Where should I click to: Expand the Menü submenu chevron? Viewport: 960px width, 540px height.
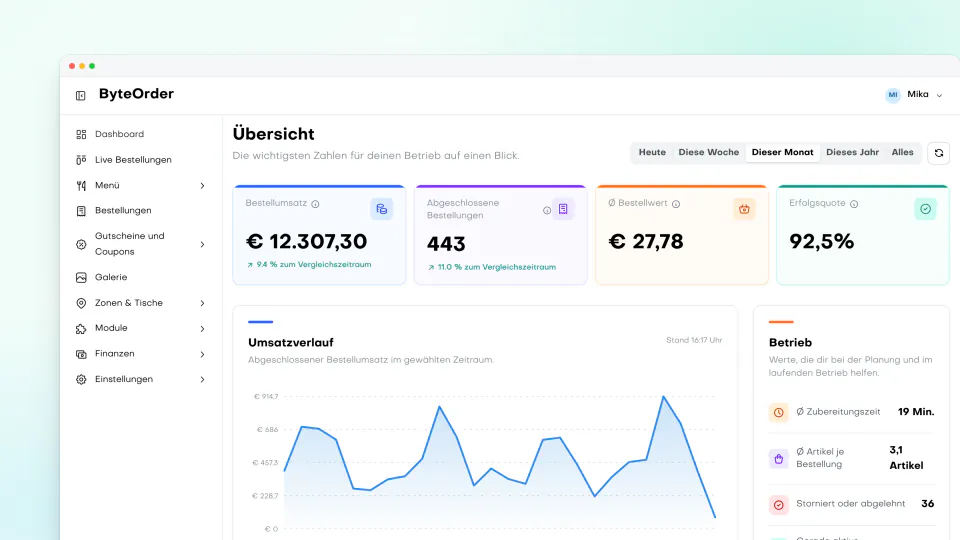(x=203, y=186)
